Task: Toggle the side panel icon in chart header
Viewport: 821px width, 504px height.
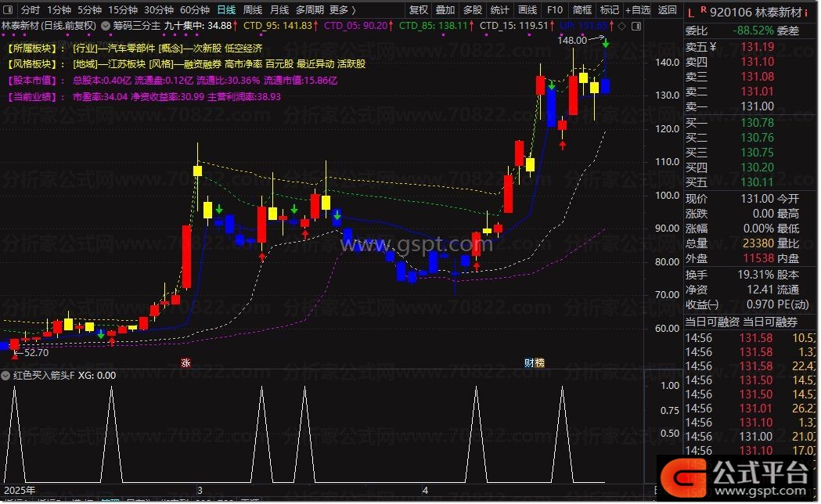Action: (x=636, y=26)
